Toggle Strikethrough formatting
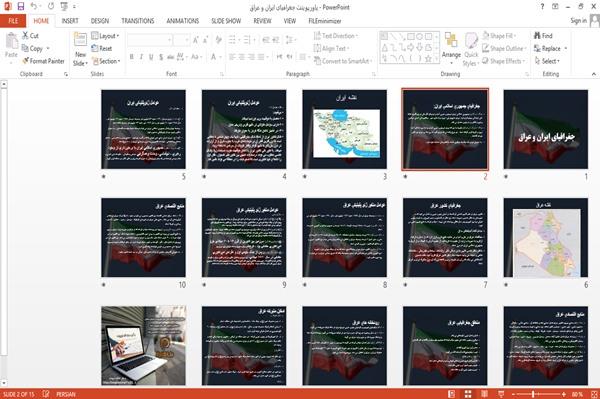600x399 pixels. coord(170,57)
